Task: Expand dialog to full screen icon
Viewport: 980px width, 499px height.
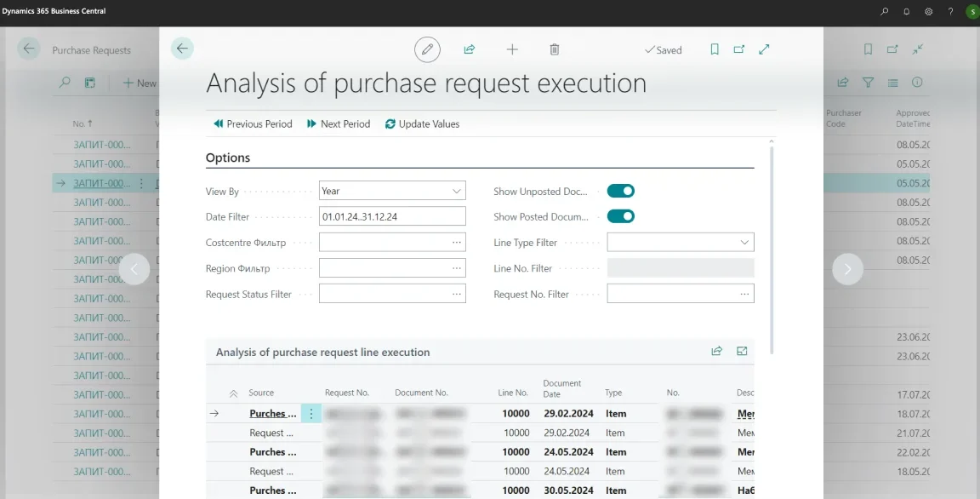Action: tap(764, 49)
